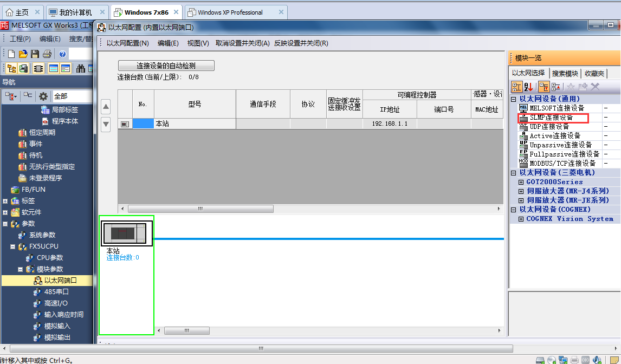Image resolution: width=621 pixels, height=364 pixels.
Task: Click the Print icon in GX Works3 toolbar
Action: (x=47, y=54)
